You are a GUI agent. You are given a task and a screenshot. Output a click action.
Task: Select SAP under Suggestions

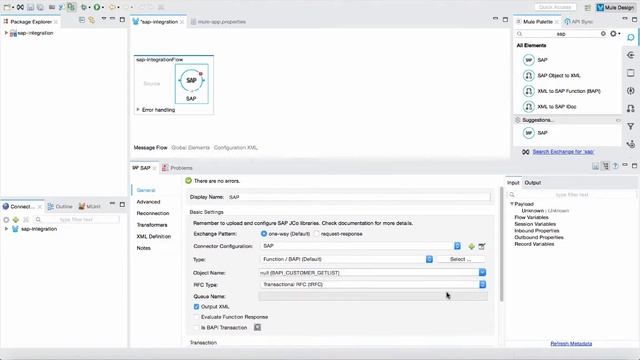535,133
